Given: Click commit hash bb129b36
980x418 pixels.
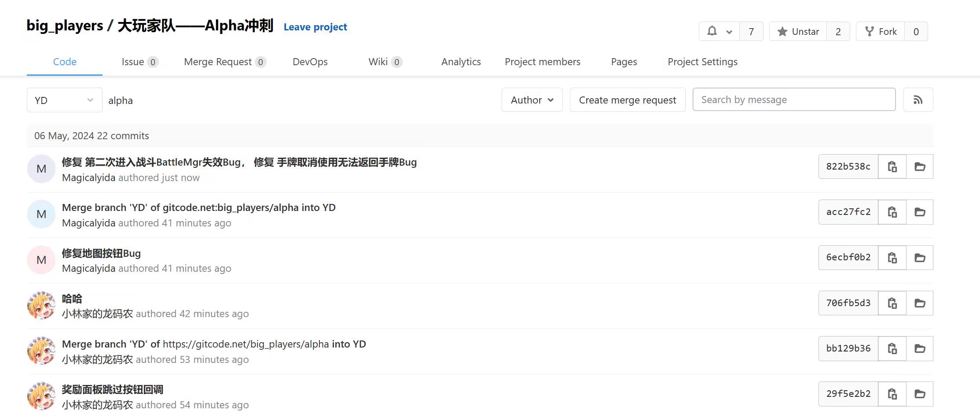Looking at the screenshot, I should tap(848, 348).
